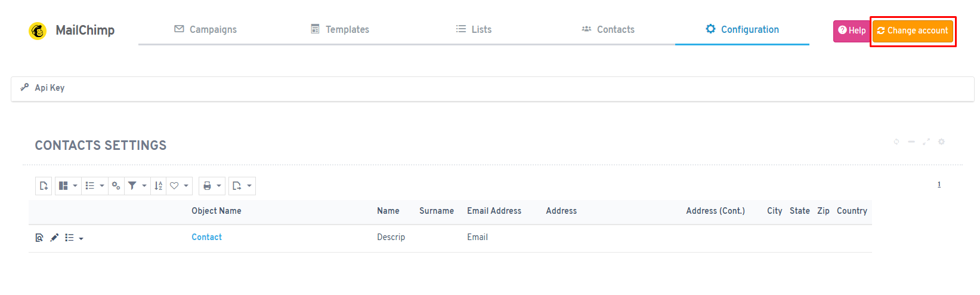Open the layout columns dropdown
The width and height of the screenshot is (980, 295).
click(x=68, y=186)
